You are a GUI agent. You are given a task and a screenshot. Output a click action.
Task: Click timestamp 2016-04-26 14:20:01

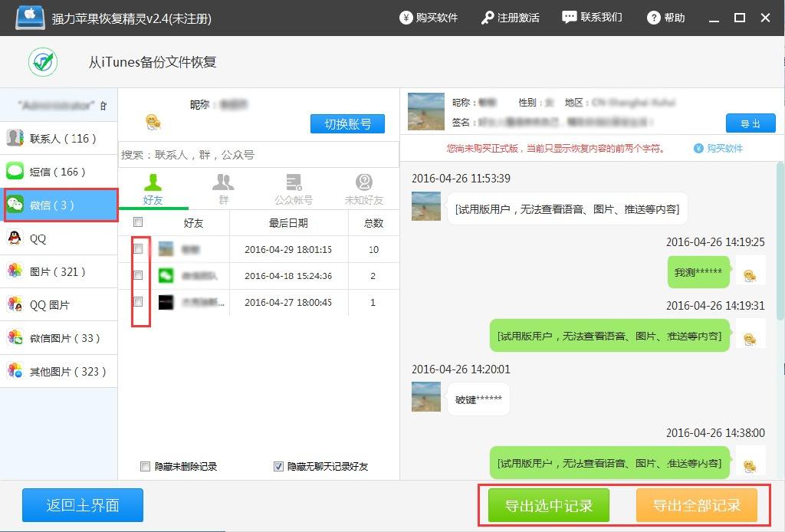[461, 369]
